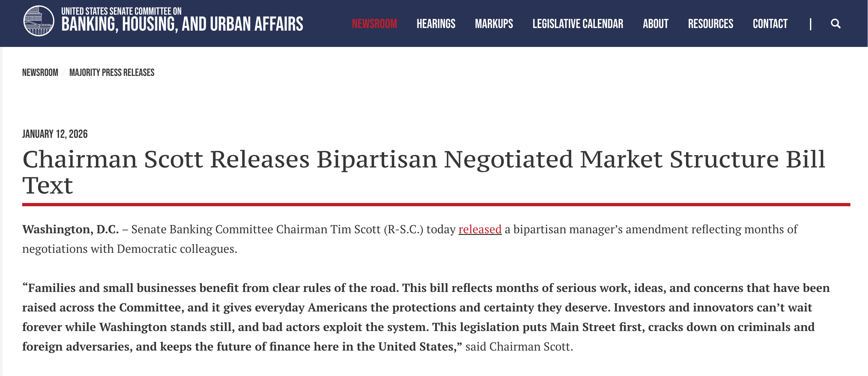Image resolution: width=868 pixels, height=376 pixels.
Task: Click the January 12, 2026 date
Action: (x=55, y=134)
